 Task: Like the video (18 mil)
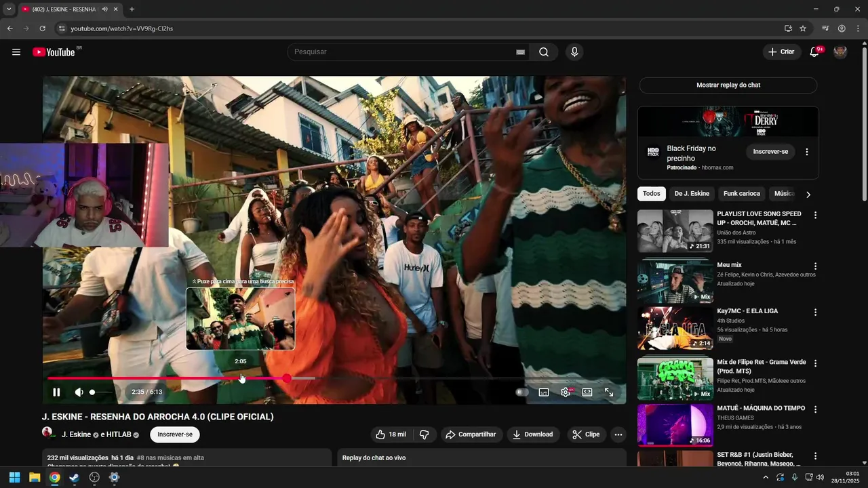pos(391,434)
